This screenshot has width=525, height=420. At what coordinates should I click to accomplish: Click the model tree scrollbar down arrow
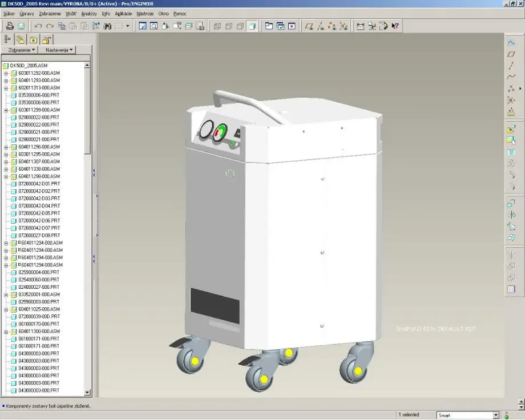tap(87, 393)
